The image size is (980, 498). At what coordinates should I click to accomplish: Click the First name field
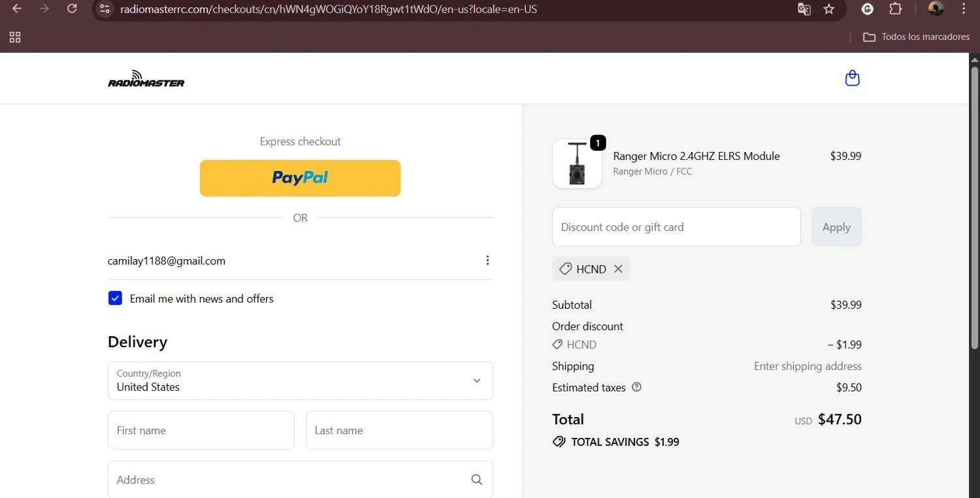[x=201, y=430]
